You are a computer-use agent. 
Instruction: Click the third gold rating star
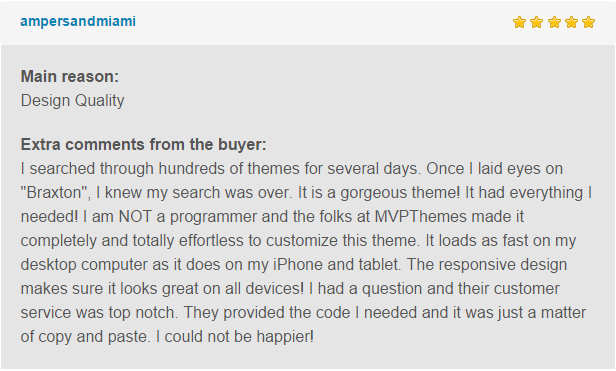554,22
